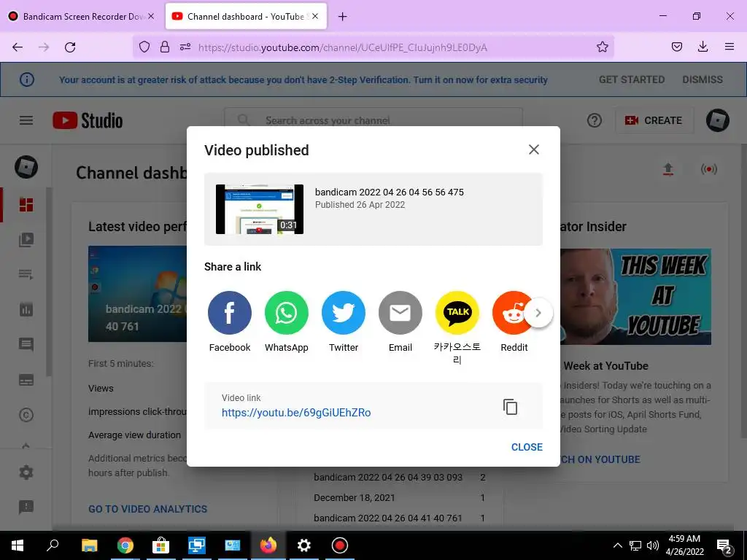
Task: Open a new browser tab
Action: [x=342, y=17]
